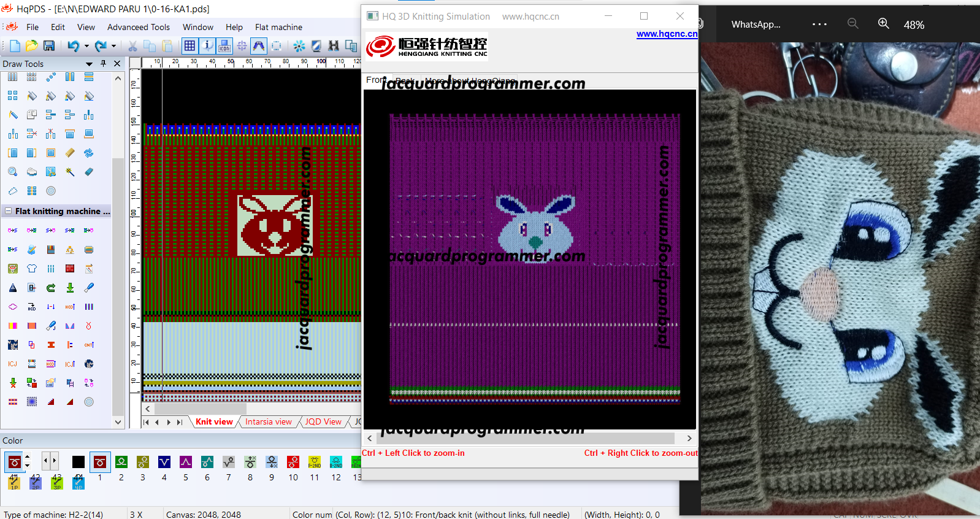
Task: Click the Redo arrow icon
Action: (x=101, y=45)
